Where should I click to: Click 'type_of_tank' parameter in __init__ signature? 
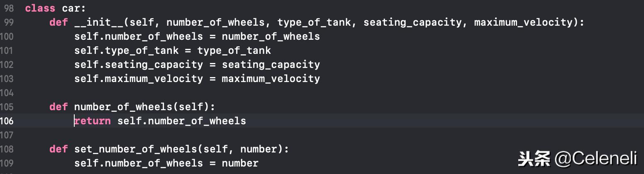(314, 22)
